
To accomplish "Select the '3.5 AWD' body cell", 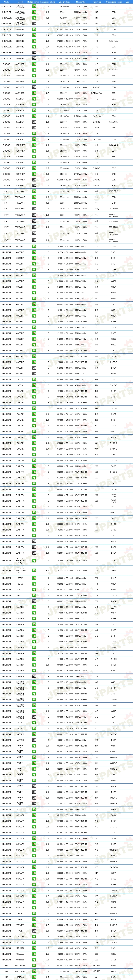I will (x=97, y=168).
